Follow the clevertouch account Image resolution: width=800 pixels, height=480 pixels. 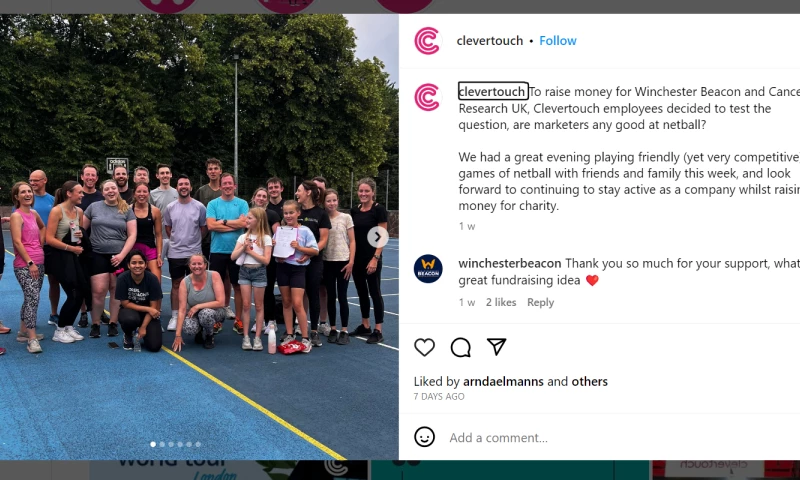[x=558, y=41]
